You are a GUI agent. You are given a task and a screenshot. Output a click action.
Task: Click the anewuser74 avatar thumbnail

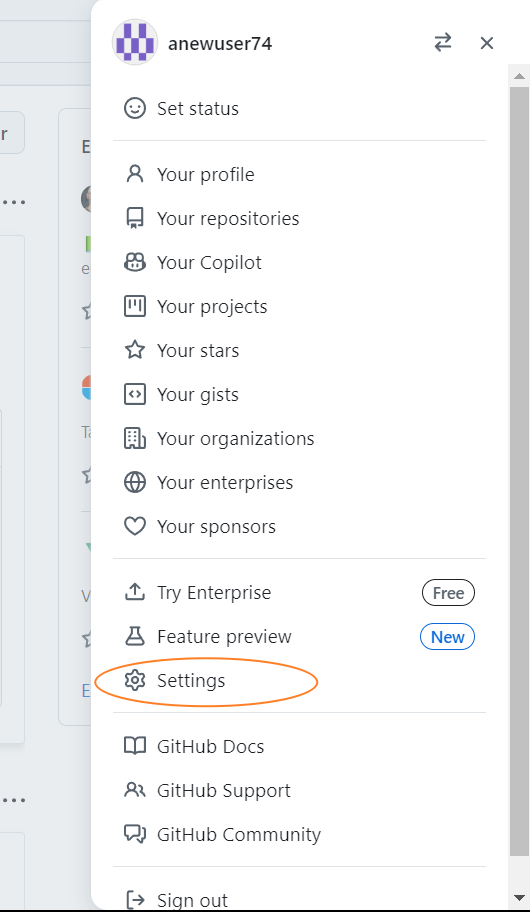click(x=135, y=42)
